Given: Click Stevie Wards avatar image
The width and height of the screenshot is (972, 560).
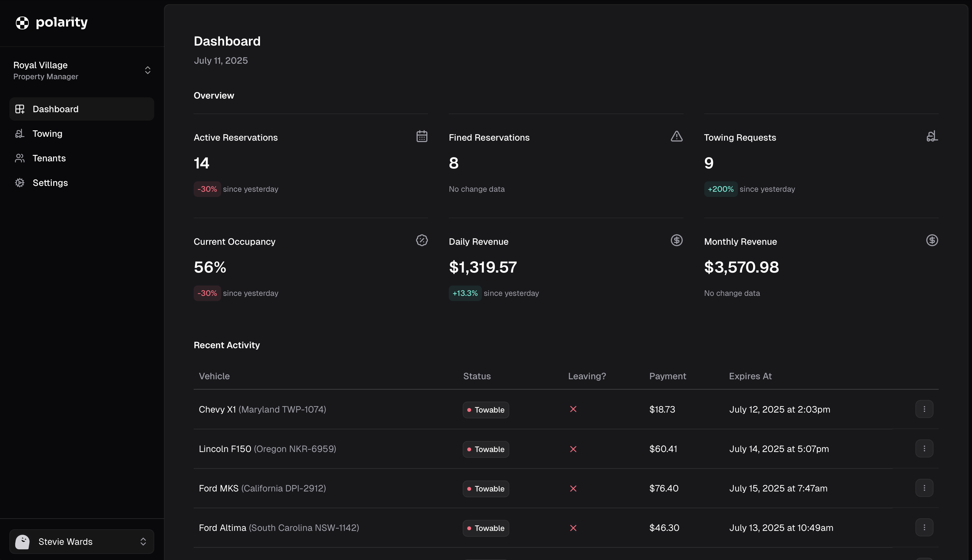Looking at the screenshot, I should [x=22, y=542].
